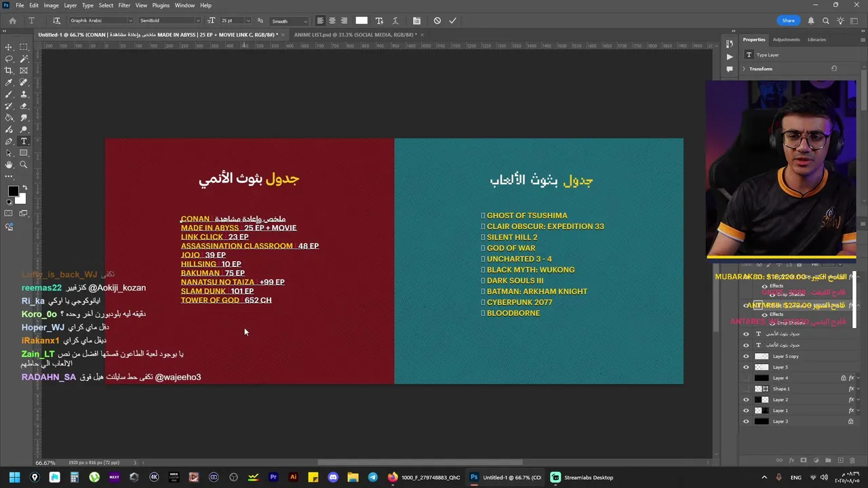The width and height of the screenshot is (868, 488).
Task: Expand Layer 4 effects arrow
Action: 858,378
